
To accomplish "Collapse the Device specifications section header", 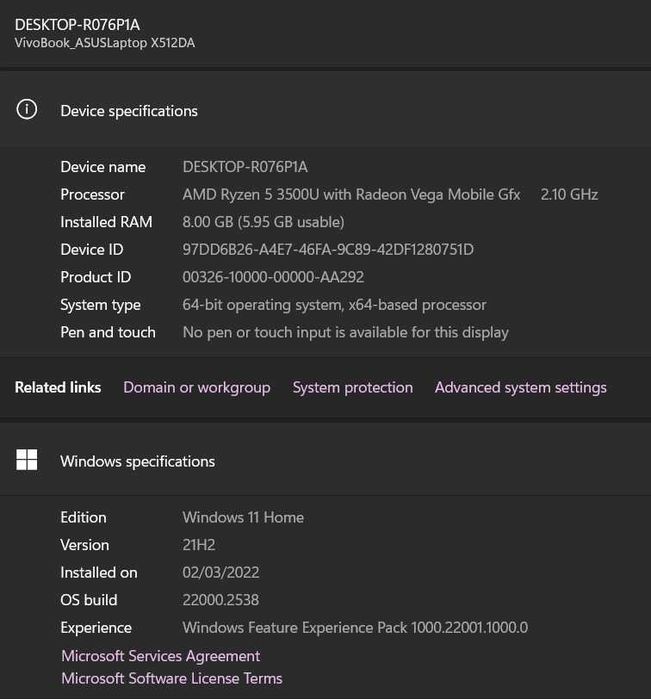I will [x=326, y=110].
